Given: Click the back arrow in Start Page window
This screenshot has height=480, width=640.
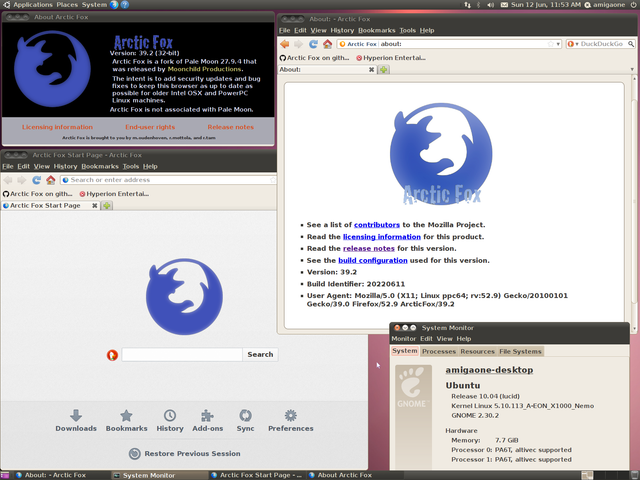Looking at the screenshot, I should click(x=8, y=180).
